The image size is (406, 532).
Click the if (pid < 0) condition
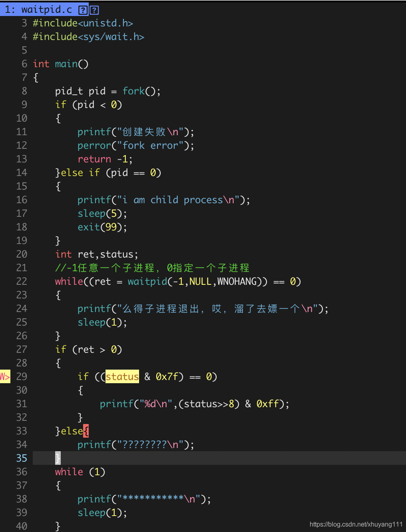point(89,104)
